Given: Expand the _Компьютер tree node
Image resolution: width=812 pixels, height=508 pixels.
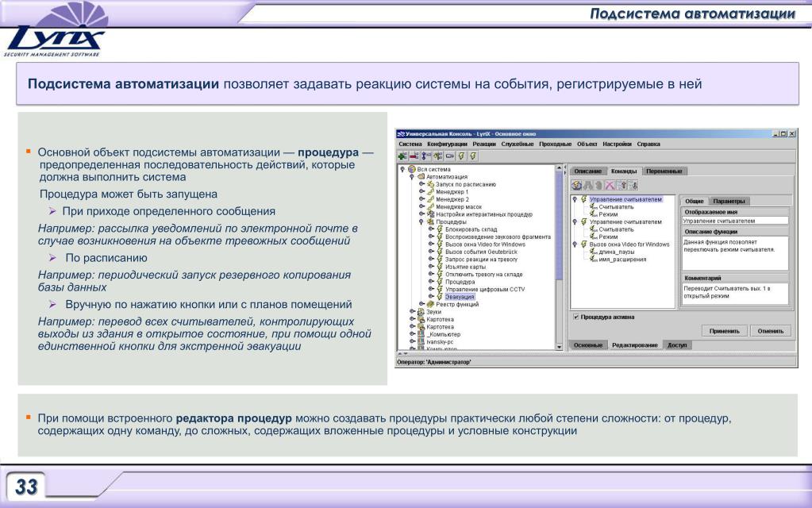Looking at the screenshot, I should tap(412, 334).
